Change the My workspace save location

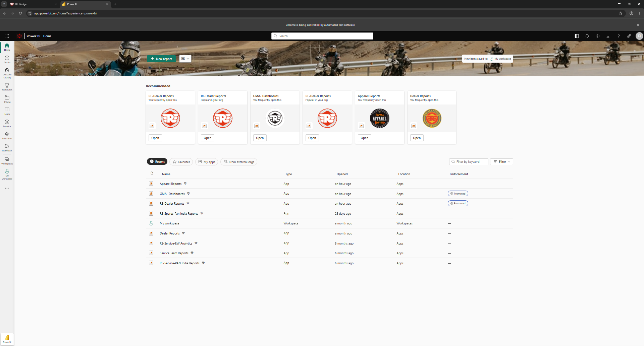pyautogui.click(x=500, y=59)
